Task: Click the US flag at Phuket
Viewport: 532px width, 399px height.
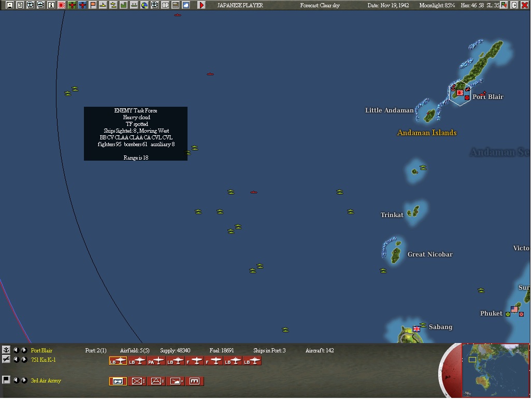Action: coord(514,309)
